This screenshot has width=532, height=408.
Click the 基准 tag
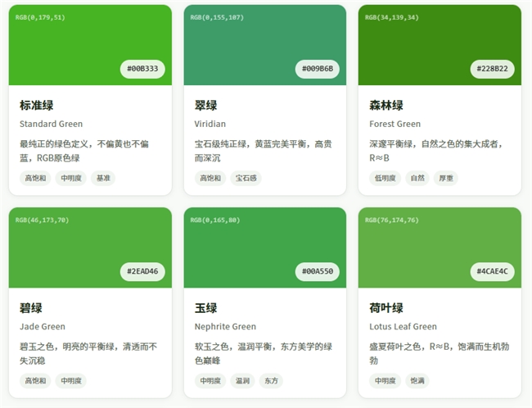(103, 179)
